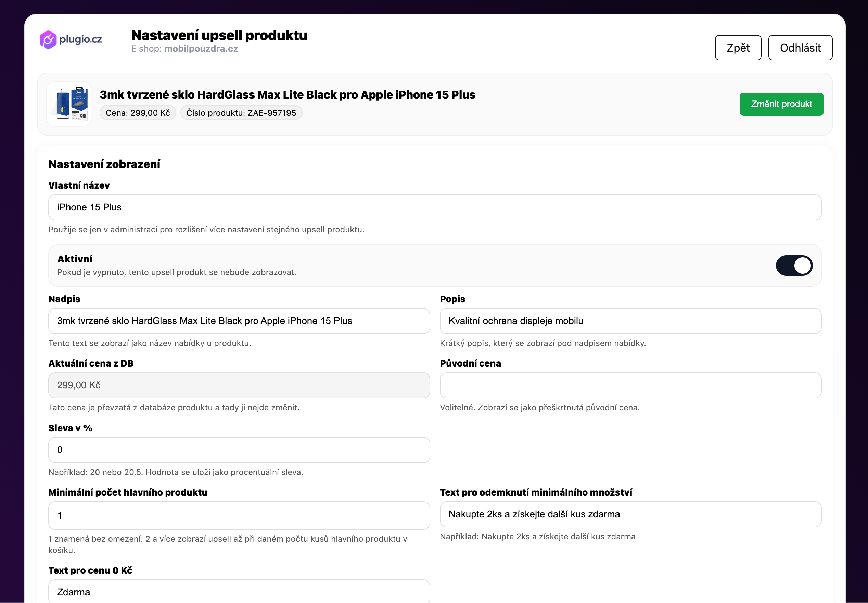Viewport: 868px width, 603px height.
Task: Click the Číslo produktu ZAE-957195 badge
Action: [241, 113]
